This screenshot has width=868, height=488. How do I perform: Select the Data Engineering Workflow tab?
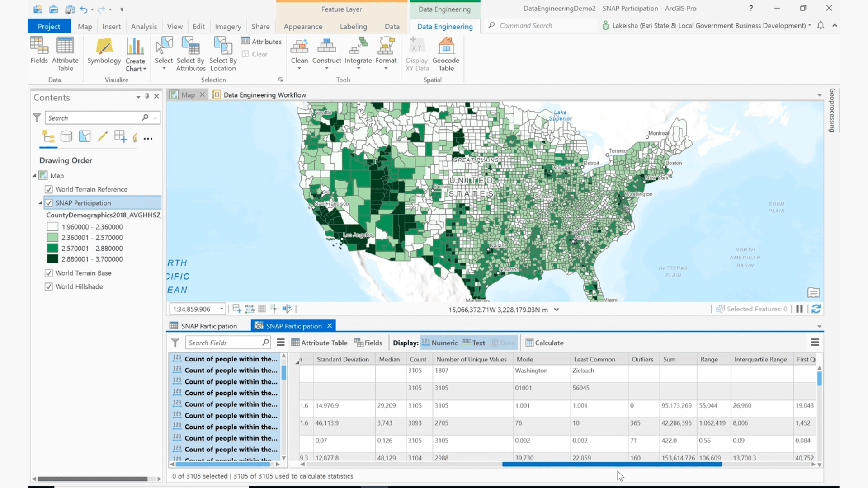[x=264, y=95]
